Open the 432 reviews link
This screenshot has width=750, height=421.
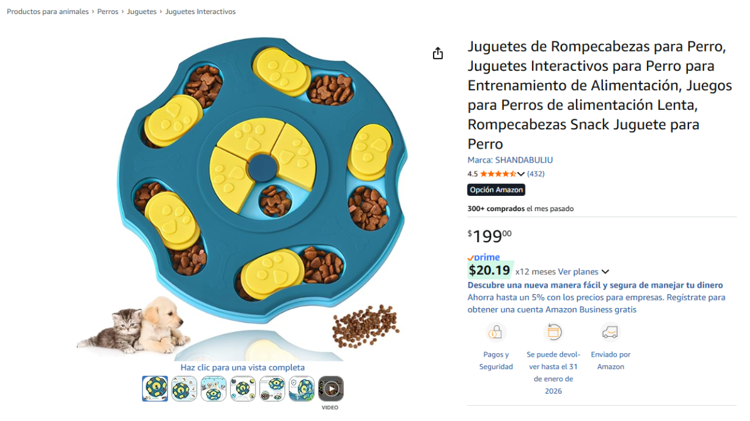536,174
